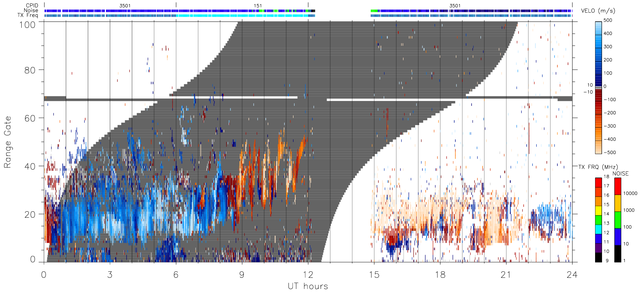
Task: Click the blue segment of the NOISE colorbar
Action: pyautogui.click(x=618, y=237)
